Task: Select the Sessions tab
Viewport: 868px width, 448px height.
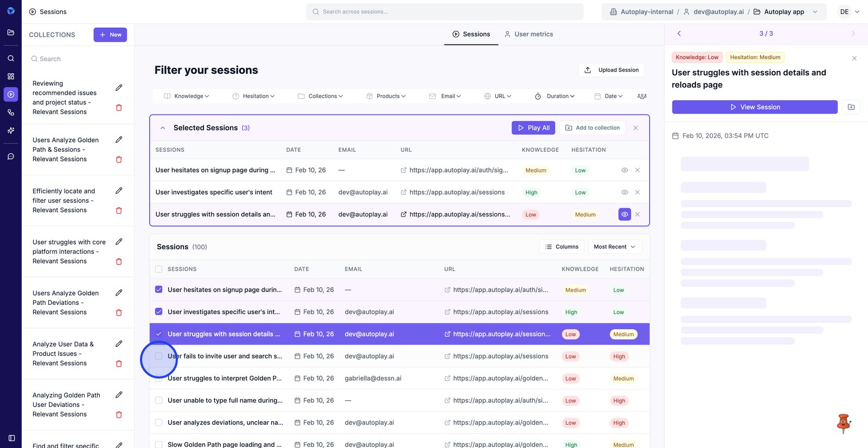Action: click(471, 34)
